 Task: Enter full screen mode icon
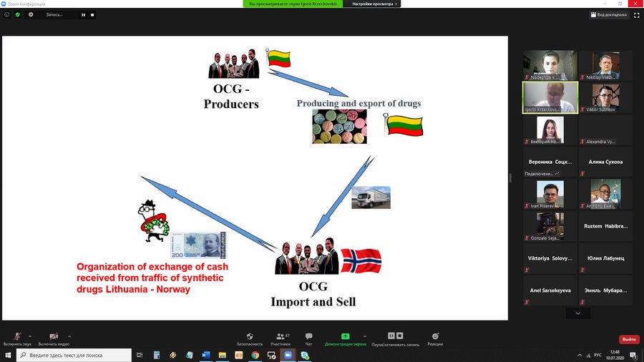coord(637,15)
